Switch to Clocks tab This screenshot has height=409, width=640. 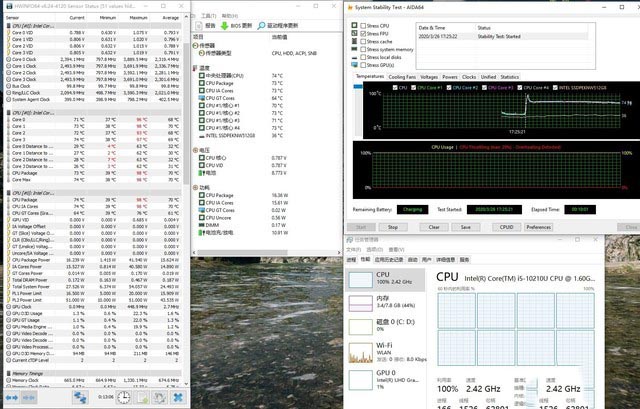click(469, 77)
